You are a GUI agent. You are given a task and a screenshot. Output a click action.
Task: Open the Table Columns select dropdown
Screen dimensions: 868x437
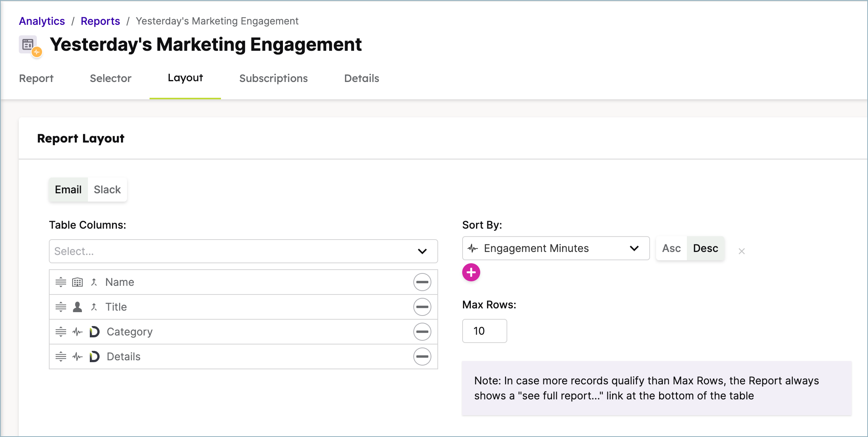(243, 251)
